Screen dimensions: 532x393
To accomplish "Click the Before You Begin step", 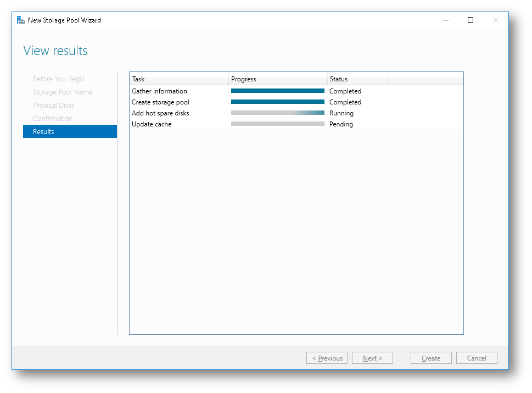I will point(59,79).
